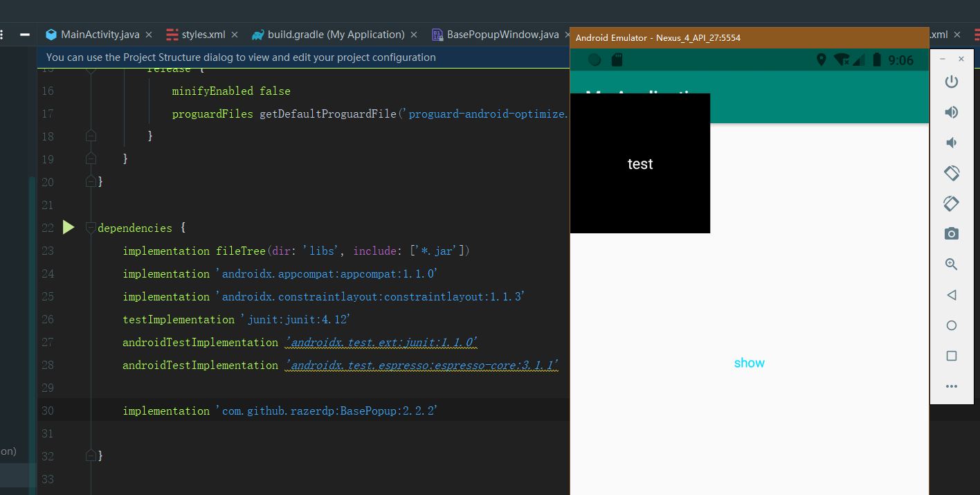Open the androidx.test.ext:junit:1.1.0 link
This screenshot has width=980, height=495.
(381, 342)
